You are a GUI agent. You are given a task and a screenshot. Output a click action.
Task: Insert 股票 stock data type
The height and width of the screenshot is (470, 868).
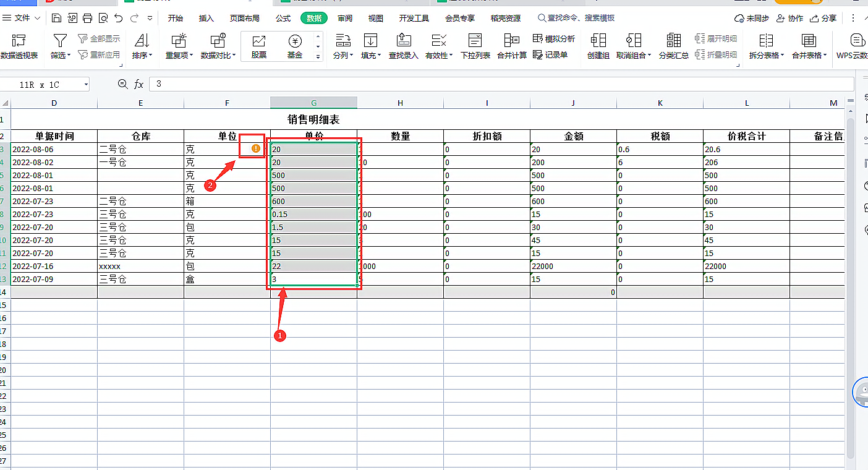pos(259,47)
